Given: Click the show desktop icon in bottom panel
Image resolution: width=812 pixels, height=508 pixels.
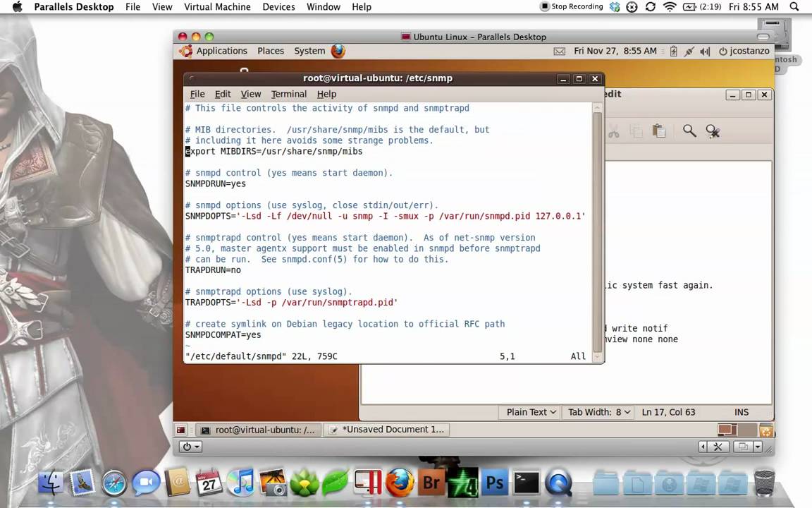Looking at the screenshot, I should 180,430.
